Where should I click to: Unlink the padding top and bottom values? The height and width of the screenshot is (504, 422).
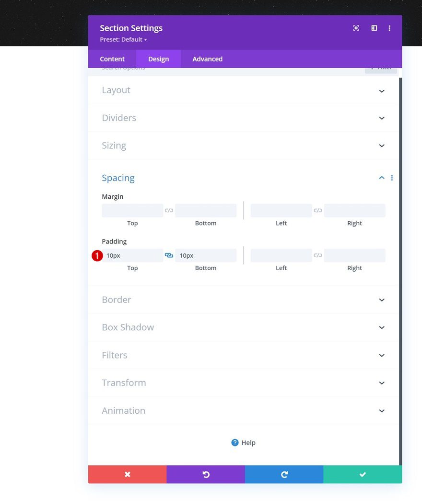coord(169,255)
